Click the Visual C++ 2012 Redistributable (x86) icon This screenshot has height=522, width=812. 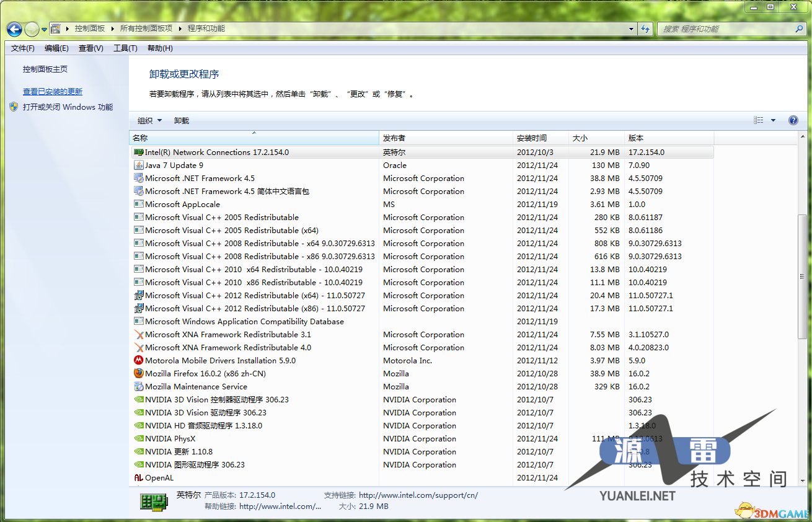coord(139,309)
